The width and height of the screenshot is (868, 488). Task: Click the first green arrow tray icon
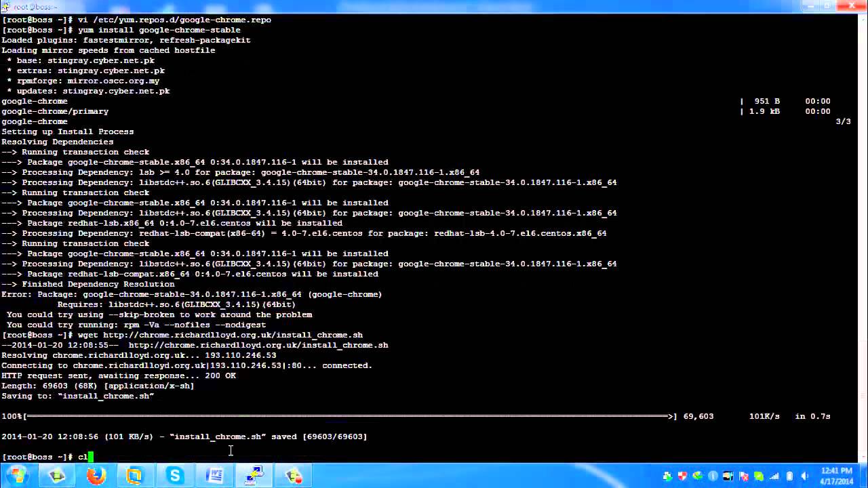(667, 476)
